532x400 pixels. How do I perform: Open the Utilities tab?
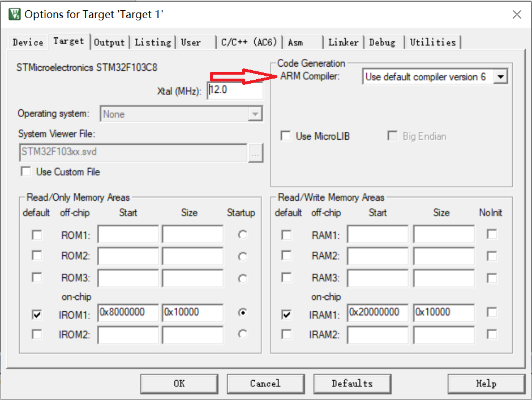(432, 42)
